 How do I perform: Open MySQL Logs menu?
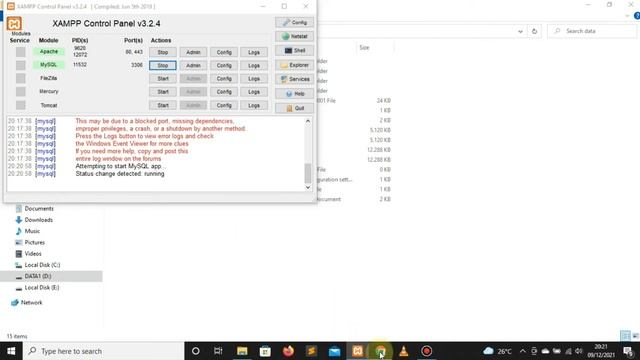point(254,65)
